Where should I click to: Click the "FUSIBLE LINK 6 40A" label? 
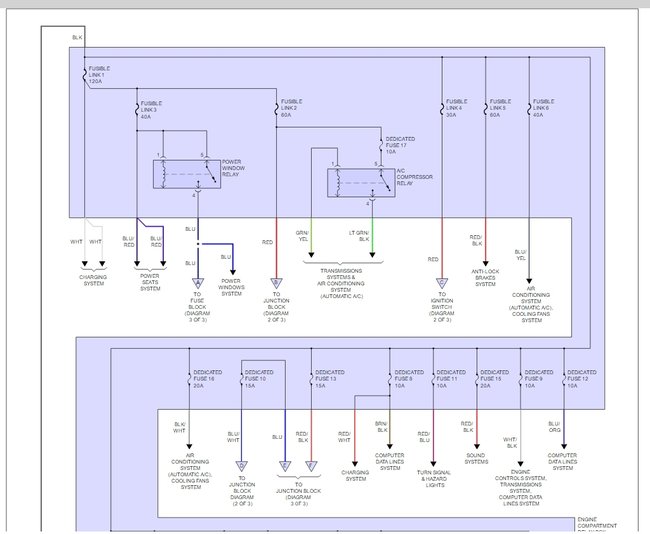pyautogui.click(x=544, y=108)
